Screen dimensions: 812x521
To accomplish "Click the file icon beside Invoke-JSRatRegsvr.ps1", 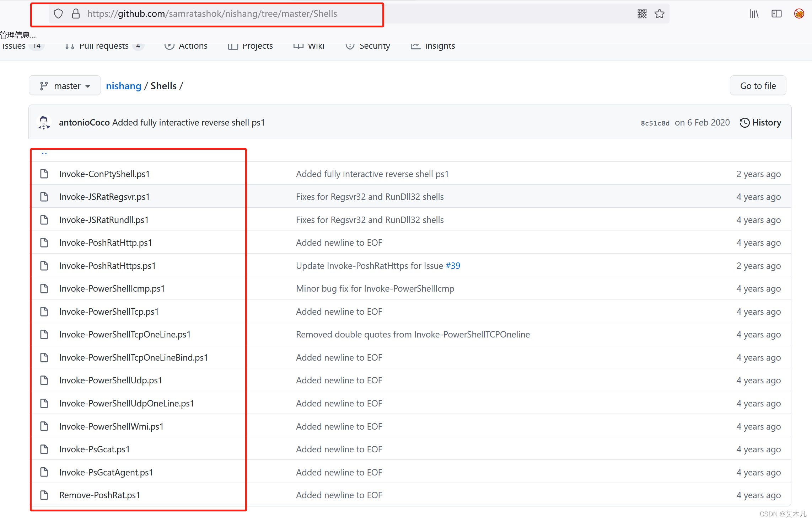I will coord(44,197).
